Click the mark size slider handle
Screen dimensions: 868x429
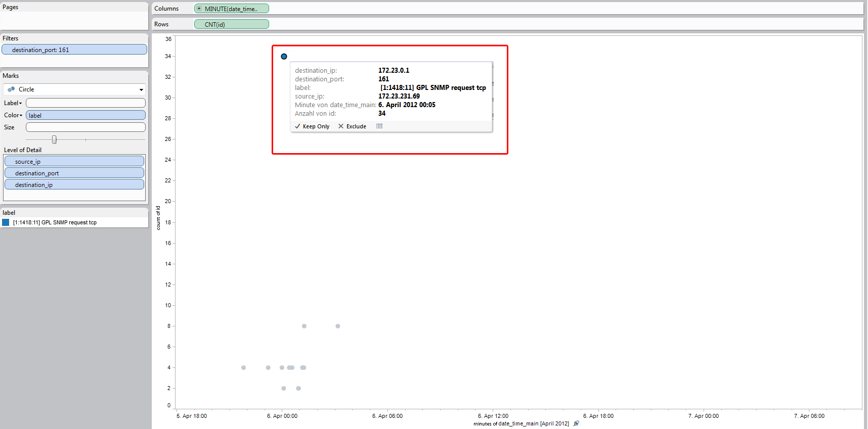pos(54,139)
